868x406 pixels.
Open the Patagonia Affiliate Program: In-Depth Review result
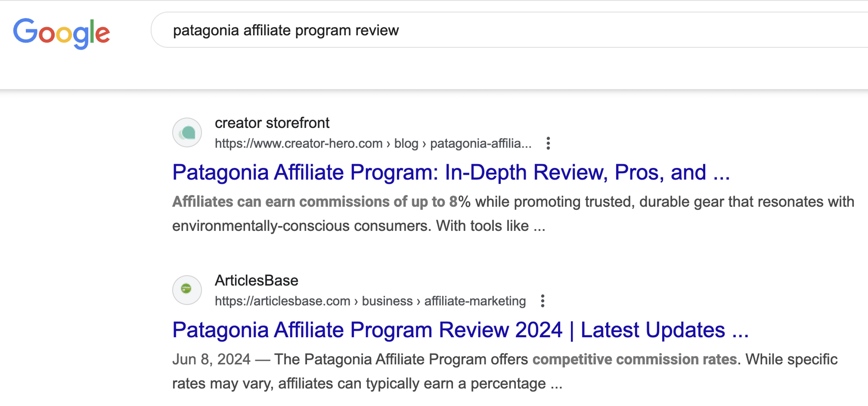(451, 173)
